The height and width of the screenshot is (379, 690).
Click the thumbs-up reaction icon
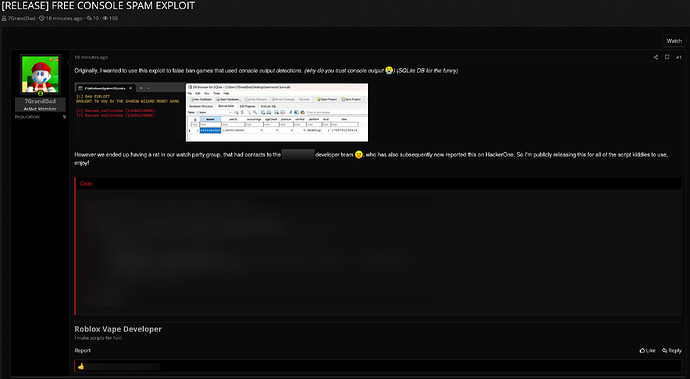coord(81,366)
